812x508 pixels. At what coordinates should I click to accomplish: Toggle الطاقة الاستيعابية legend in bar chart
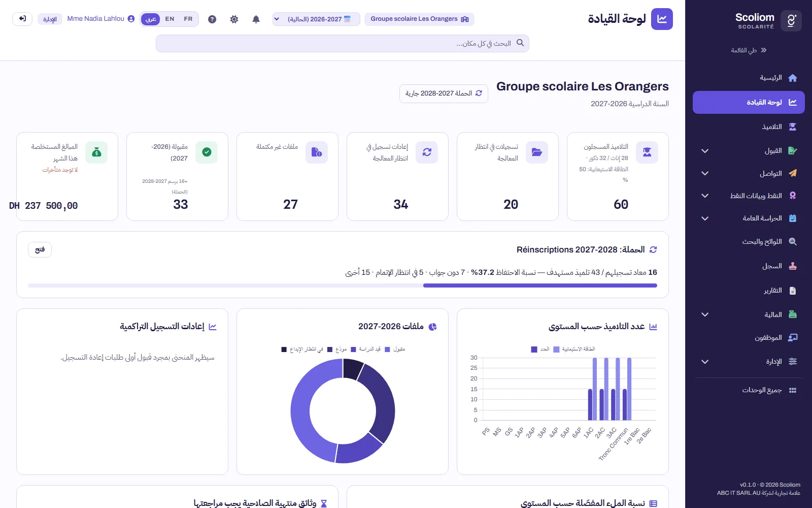pos(574,350)
